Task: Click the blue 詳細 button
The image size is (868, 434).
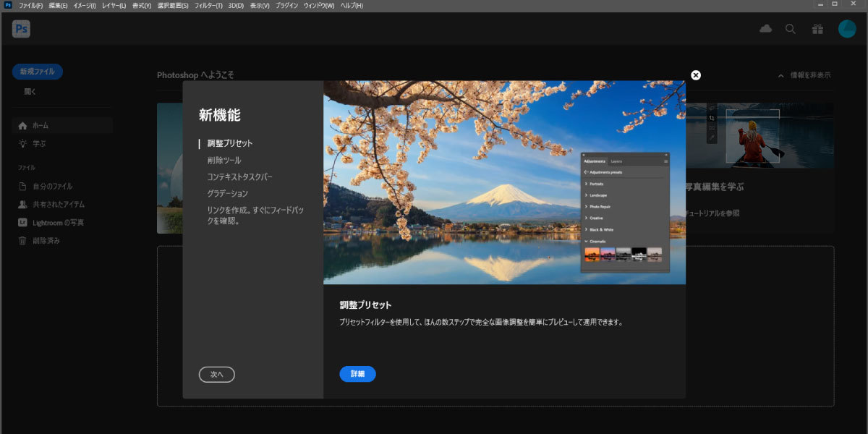Action: click(x=357, y=374)
